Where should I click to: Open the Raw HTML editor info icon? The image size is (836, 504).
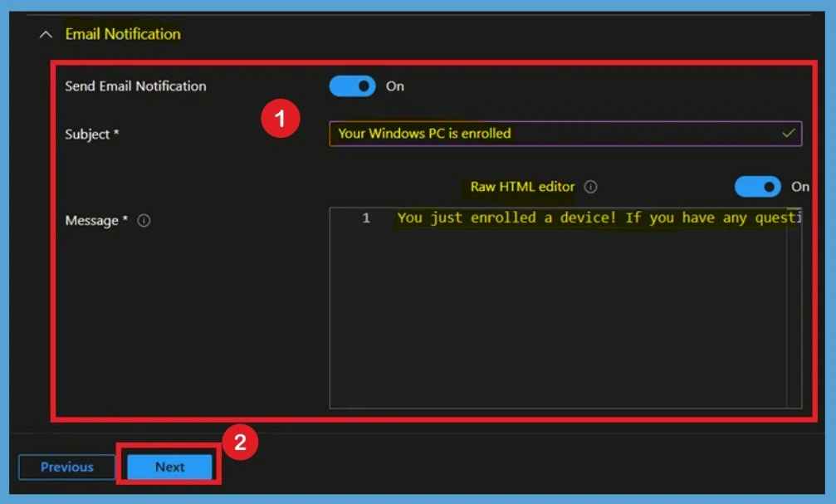(590, 187)
